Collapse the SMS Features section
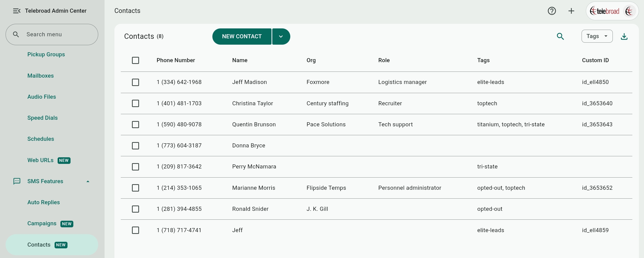The image size is (644, 258). point(88,181)
